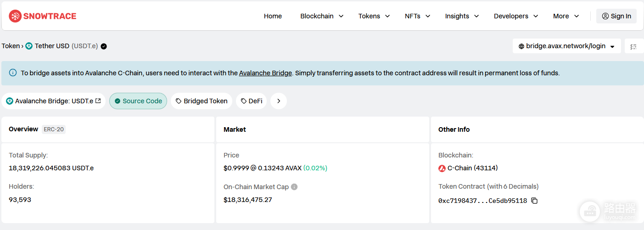Image resolution: width=644 pixels, height=230 pixels.
Task: Go to Token breadcrumb link
Action: coord(11,46)
